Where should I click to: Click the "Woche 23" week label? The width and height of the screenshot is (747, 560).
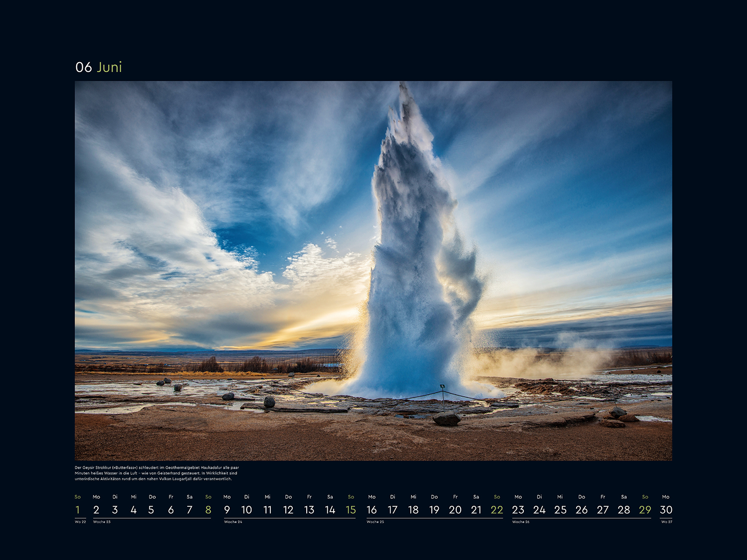point(102,522)
